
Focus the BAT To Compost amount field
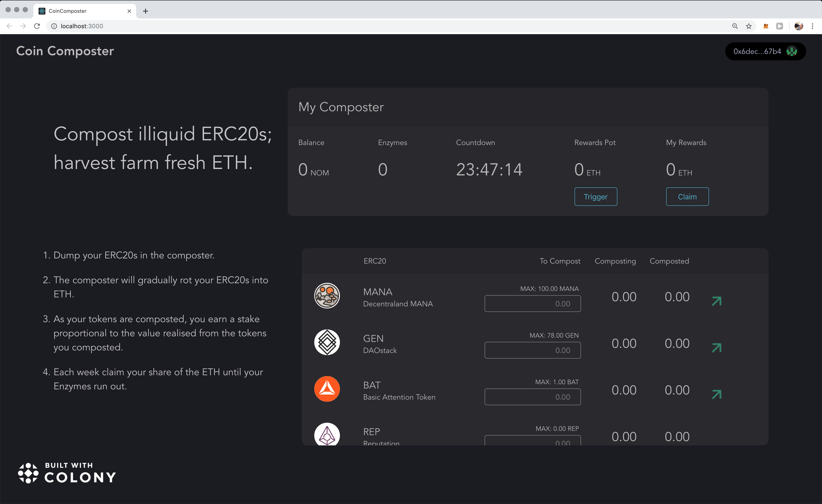pyautogui.click(x=532, y=397)
